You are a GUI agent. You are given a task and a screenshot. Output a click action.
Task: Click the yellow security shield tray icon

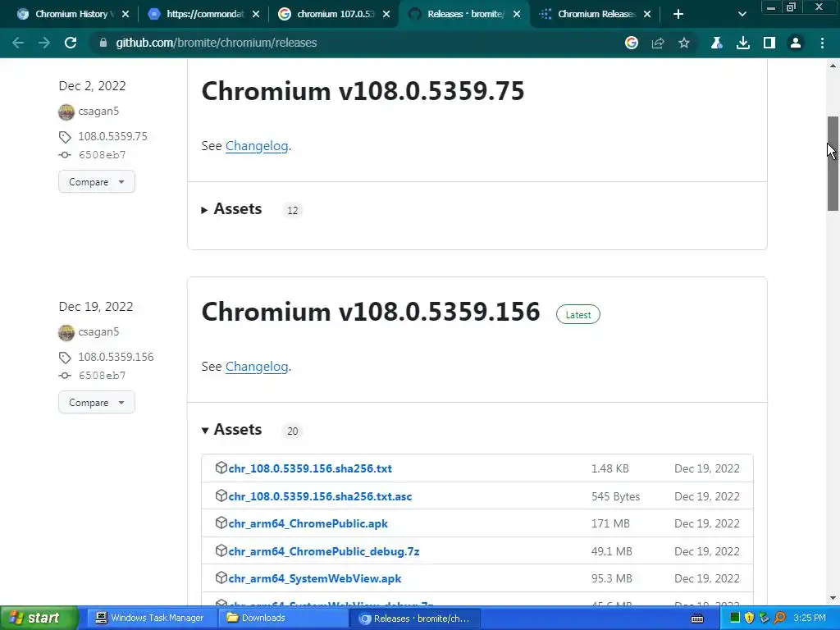point(750,619)
